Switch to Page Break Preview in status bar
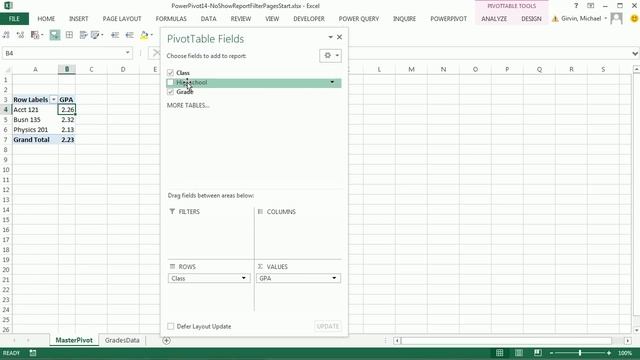Viewport: 640px width, 360px height. 538,353
